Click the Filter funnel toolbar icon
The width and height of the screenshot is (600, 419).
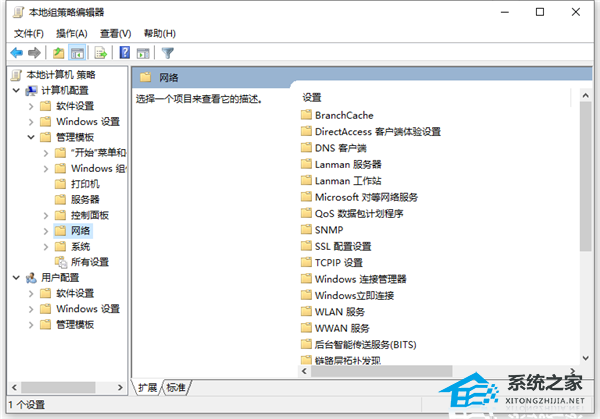(x=168, y=53)
